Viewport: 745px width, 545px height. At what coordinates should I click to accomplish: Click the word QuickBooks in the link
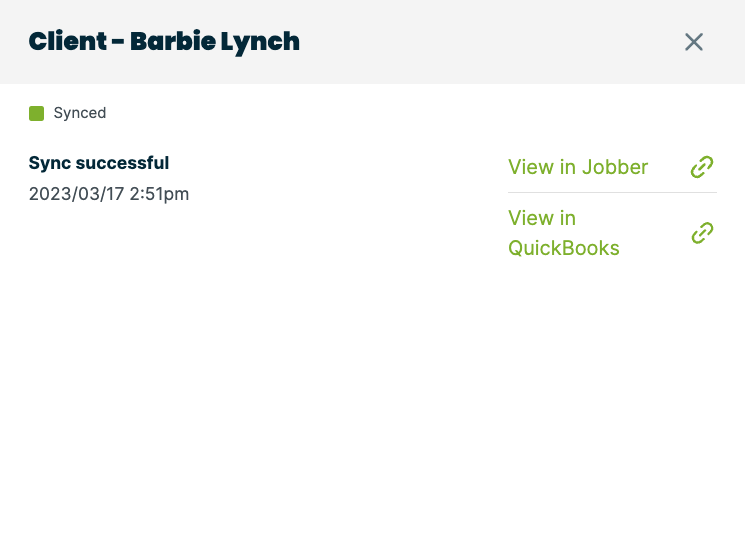(x=564, y=248)
